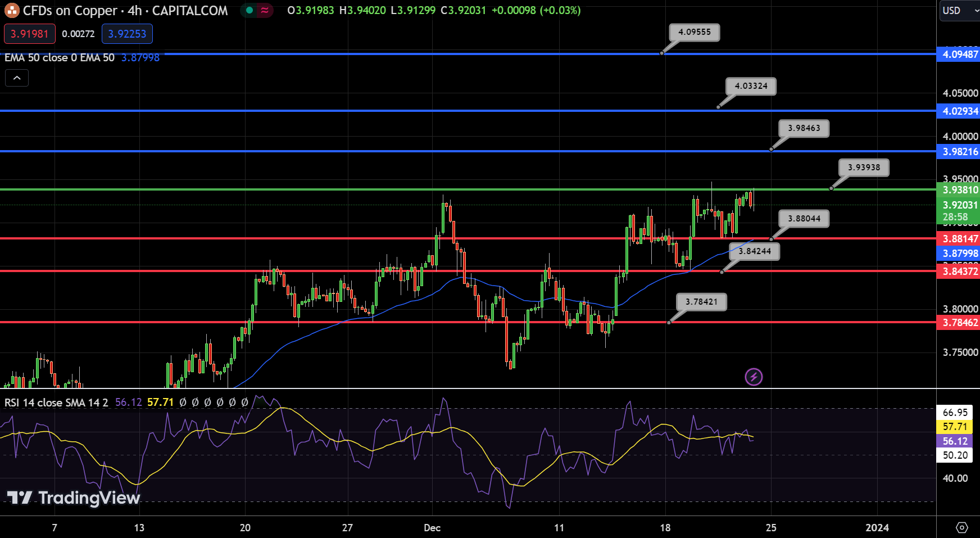
Task: Click the purple lightning bolt instant-order icon
Action: click(x=755, y=377)
